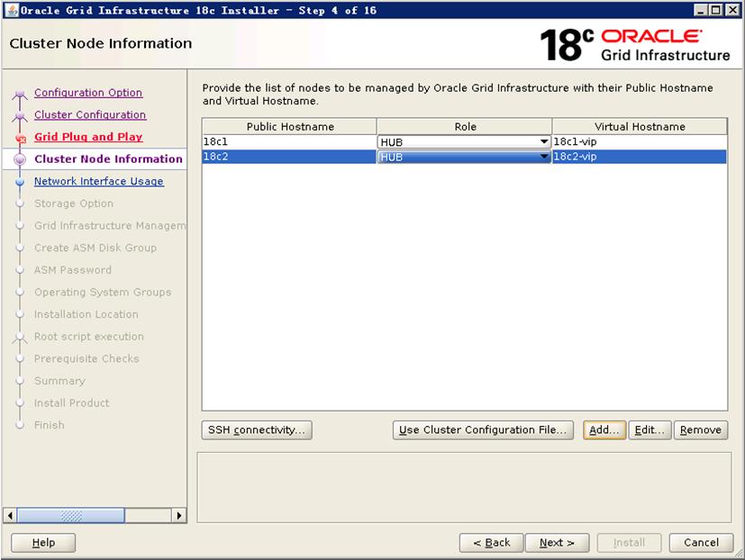Cancel the Grid Infrastructure installation
This screenshot has width=745, height=560.
click(x=701, y=542)
